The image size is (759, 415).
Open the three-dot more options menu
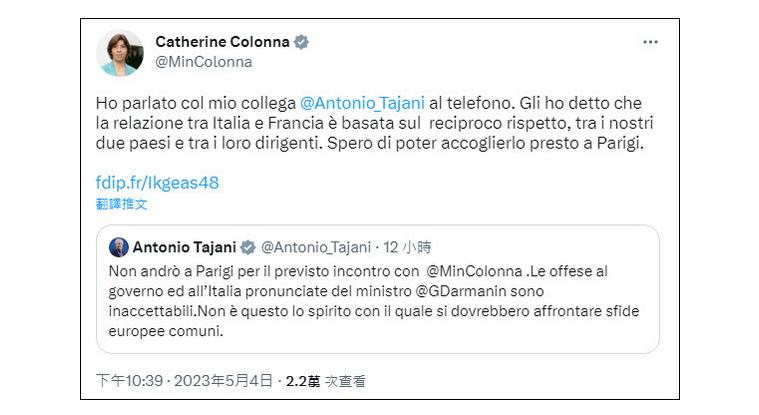pos(650,42)
